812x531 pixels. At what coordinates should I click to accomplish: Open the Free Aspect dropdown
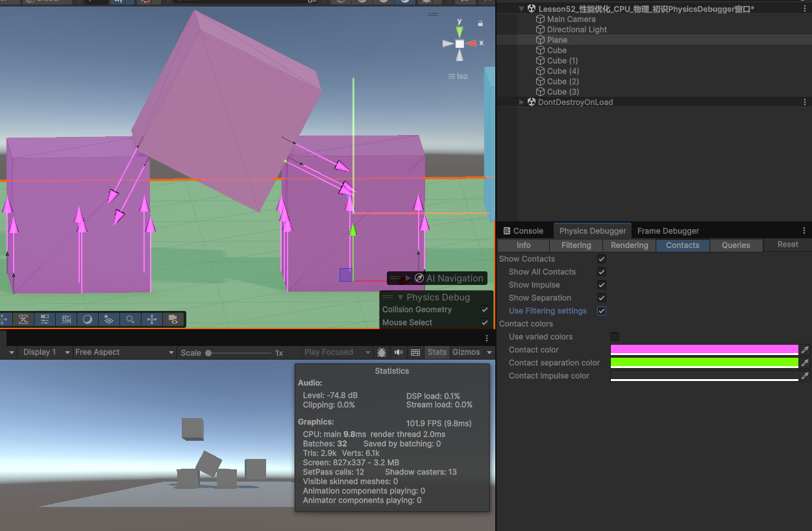point(124,352)
